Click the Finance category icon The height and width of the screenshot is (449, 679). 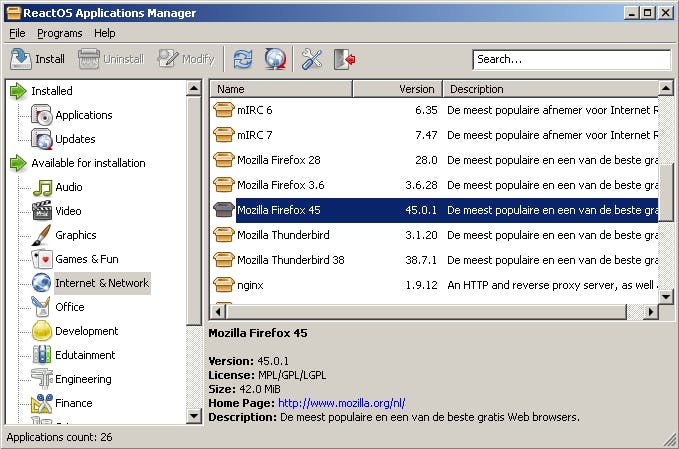point(42,403)
